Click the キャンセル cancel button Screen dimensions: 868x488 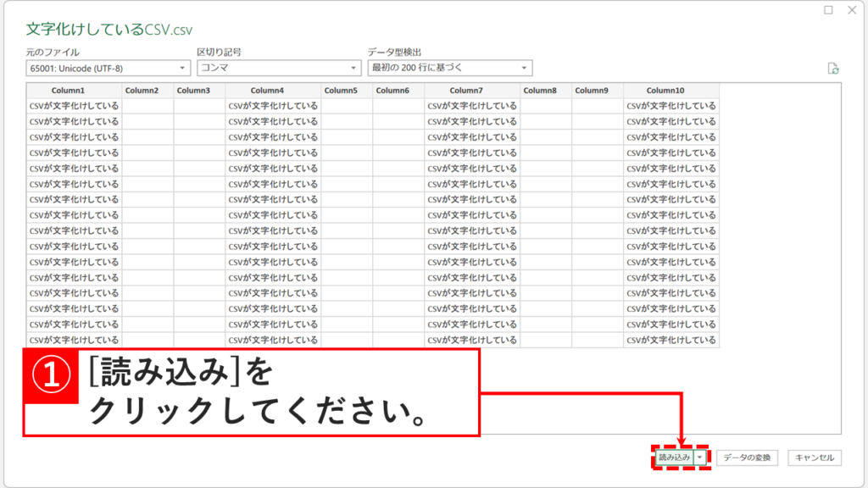(815, 457)
